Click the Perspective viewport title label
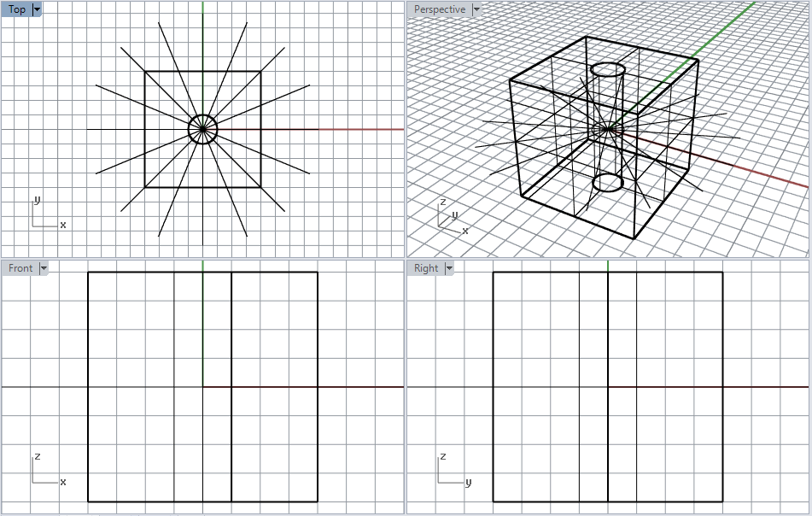812x516 pixels. click(439, 9)
